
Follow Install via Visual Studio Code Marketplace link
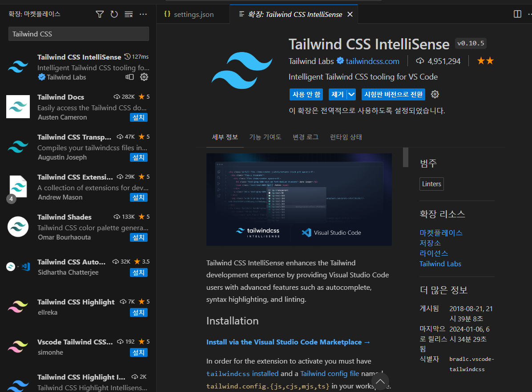click(288, 342)
